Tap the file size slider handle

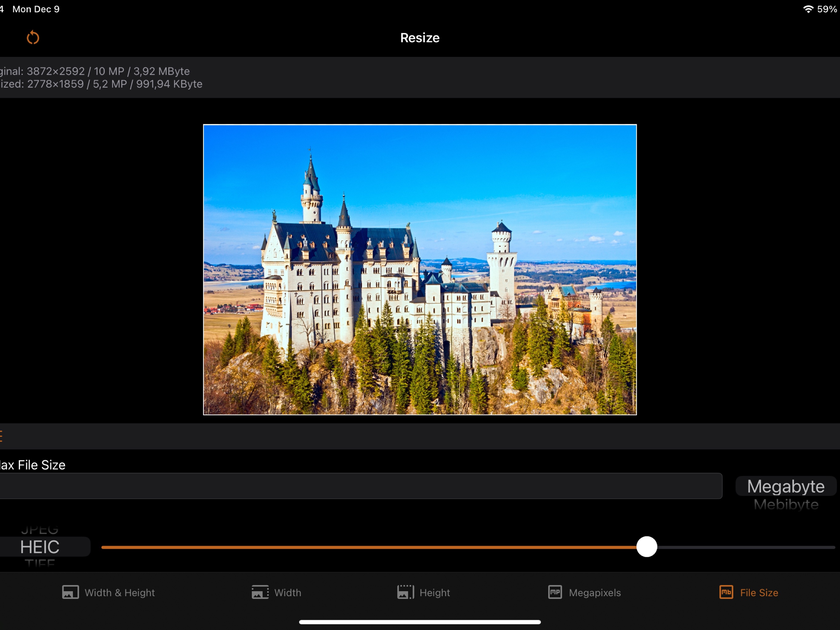pyautogui.click(x=648, y=547)
